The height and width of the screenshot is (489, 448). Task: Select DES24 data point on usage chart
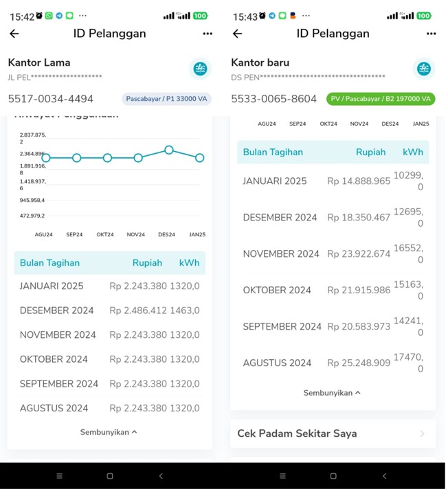click(169, 150)
